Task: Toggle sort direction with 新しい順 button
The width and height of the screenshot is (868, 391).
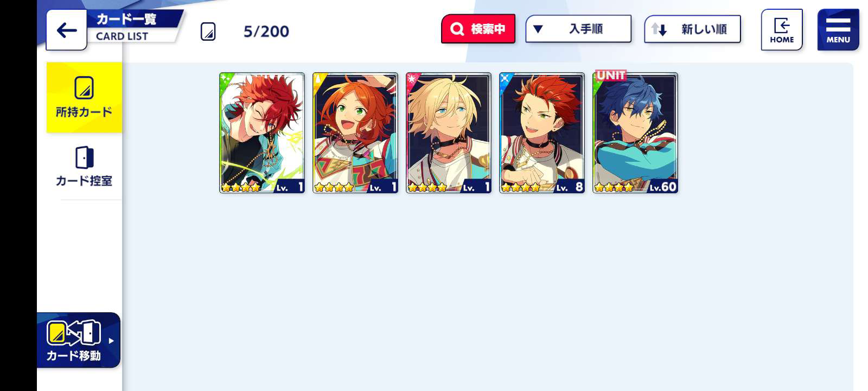Action: coord(692,29)
